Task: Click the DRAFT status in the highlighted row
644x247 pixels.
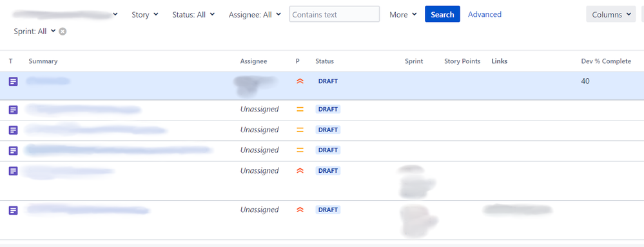Action: (328, 81)
